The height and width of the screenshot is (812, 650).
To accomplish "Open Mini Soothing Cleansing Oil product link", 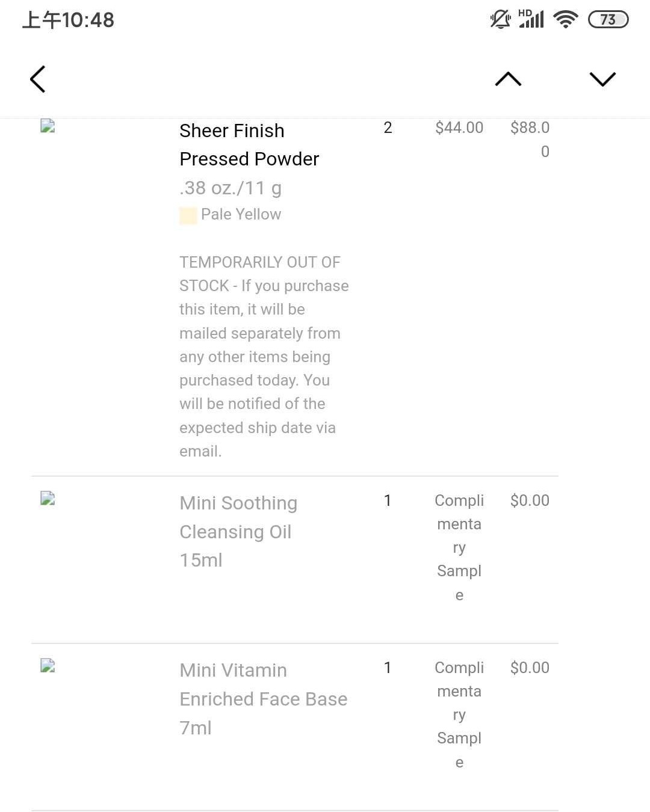I will [238, 517].
